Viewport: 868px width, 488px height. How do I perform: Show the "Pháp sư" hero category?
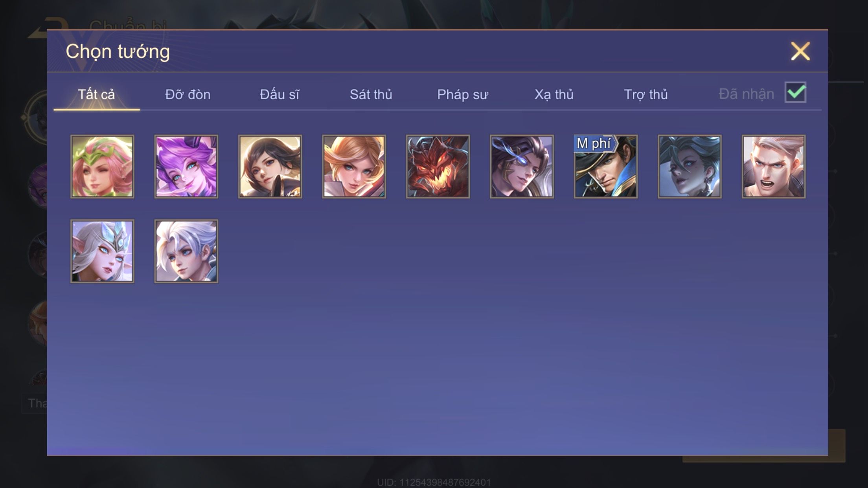click(463, 94)
